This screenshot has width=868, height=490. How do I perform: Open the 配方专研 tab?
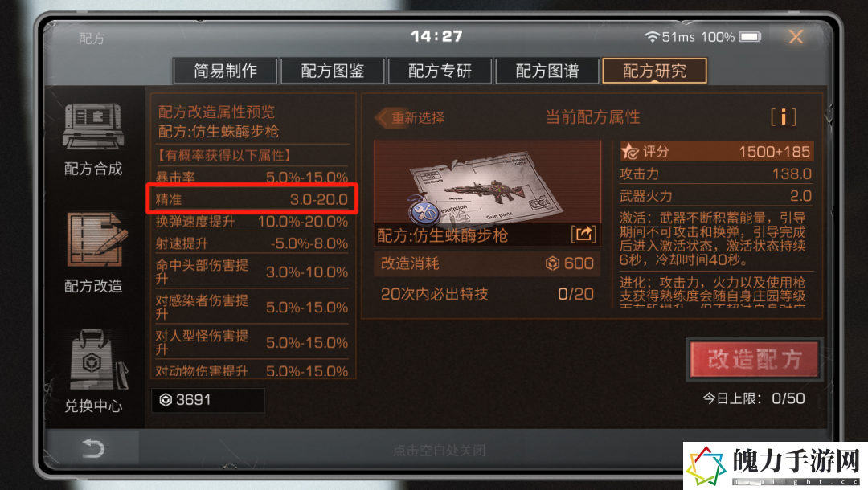440,71
